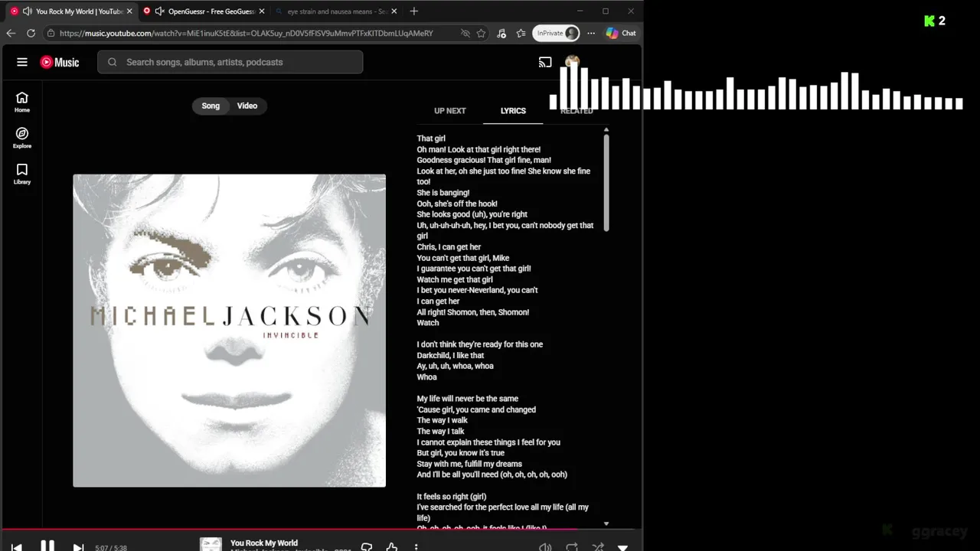
Task: Open Home in the sidebar
Action: tap(22, 102)
